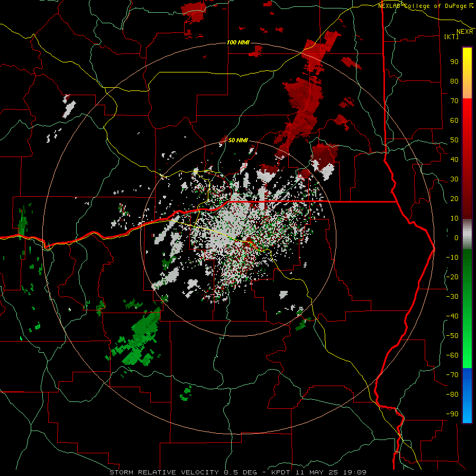
Task: Click the -80 knot scale label
Action: click(x=452, y=395)
